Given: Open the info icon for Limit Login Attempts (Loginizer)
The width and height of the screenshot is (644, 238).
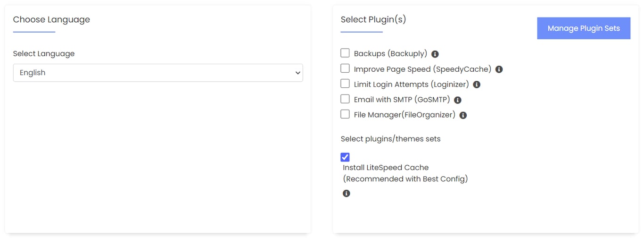Looking at the screenshot, I should 477,85.
